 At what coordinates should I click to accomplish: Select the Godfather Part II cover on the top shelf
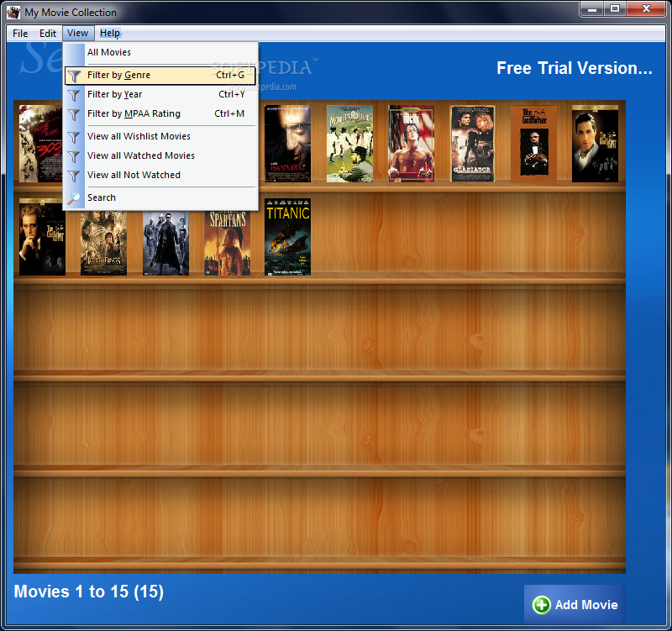click(595, 144)
